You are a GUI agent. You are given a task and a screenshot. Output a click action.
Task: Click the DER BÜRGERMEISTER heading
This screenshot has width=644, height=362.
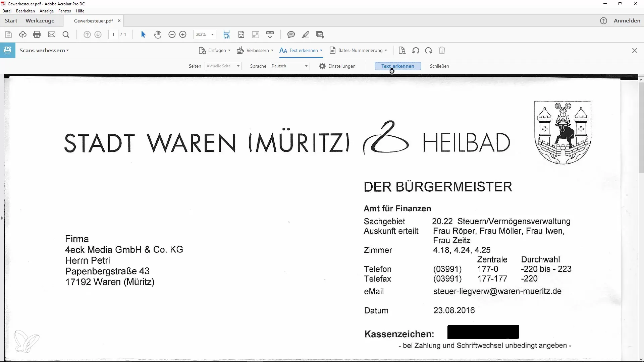coord(438,187)
